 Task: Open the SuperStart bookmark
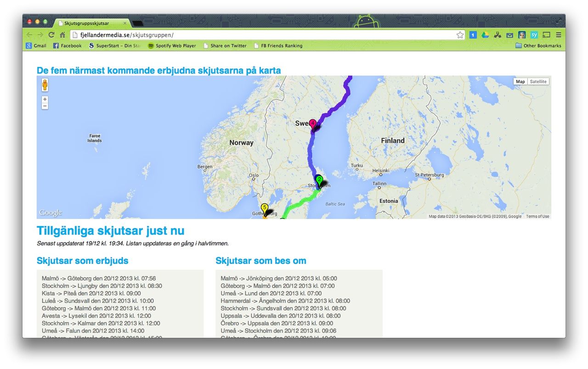tap(115, 45)
